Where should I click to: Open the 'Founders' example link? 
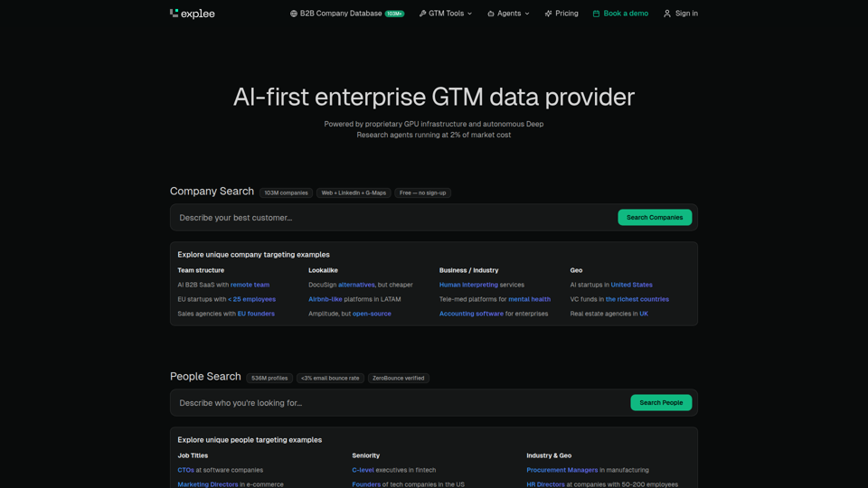pos(366,484)
